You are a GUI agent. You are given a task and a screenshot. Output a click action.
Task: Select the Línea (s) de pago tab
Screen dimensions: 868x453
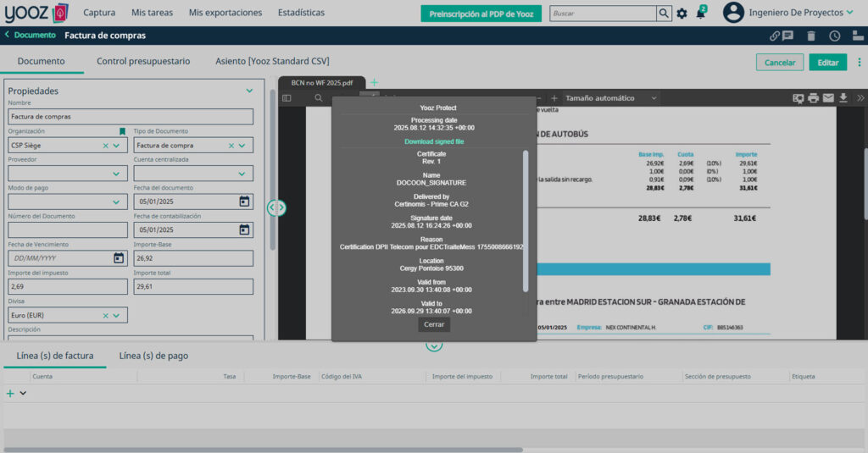(153, 356)
